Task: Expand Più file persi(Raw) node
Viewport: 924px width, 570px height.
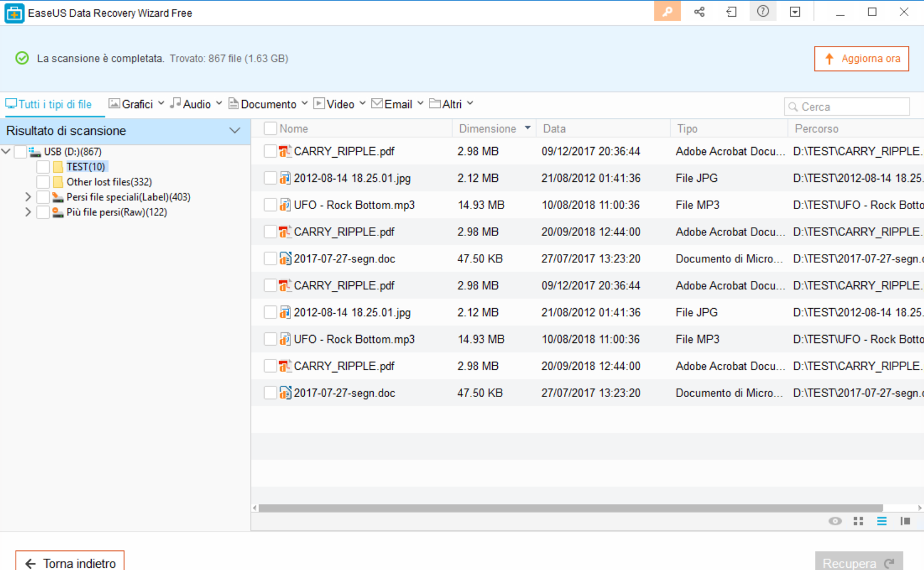Action: click(28, 212)
